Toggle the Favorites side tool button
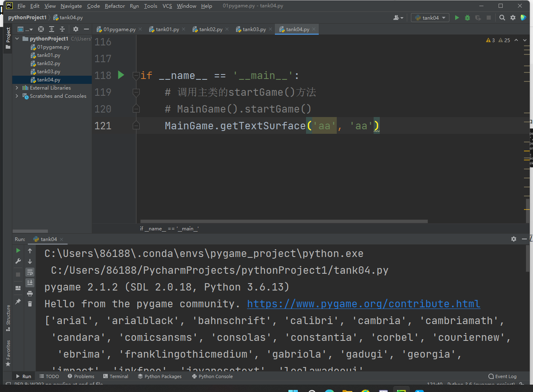 [8, 353]
